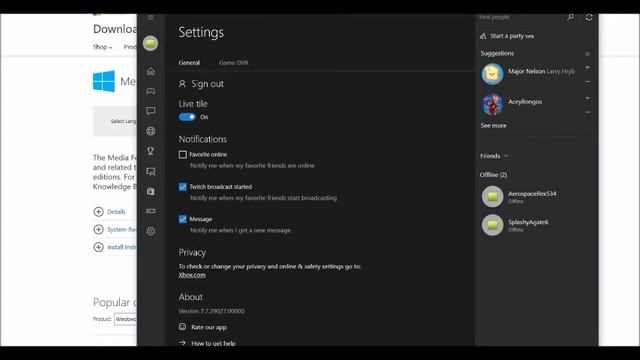
Task: Click the search magnifier in the friends panel
Action: pos(570,17)
